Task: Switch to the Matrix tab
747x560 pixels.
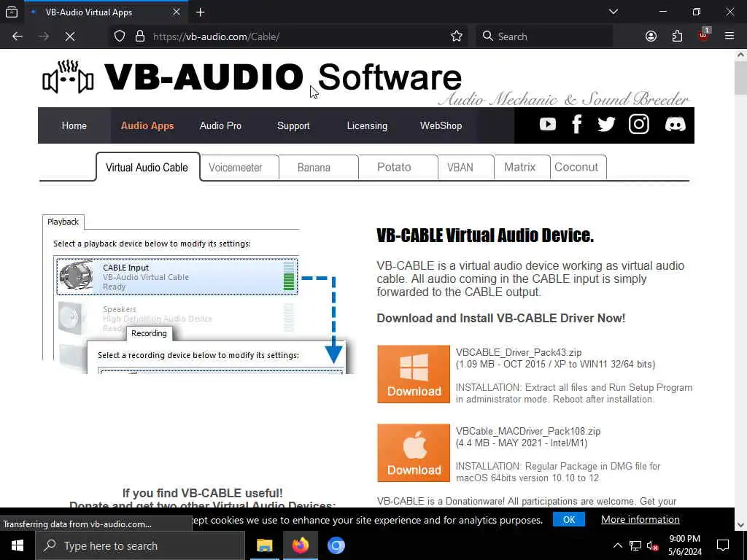Action: click(522, 167)
